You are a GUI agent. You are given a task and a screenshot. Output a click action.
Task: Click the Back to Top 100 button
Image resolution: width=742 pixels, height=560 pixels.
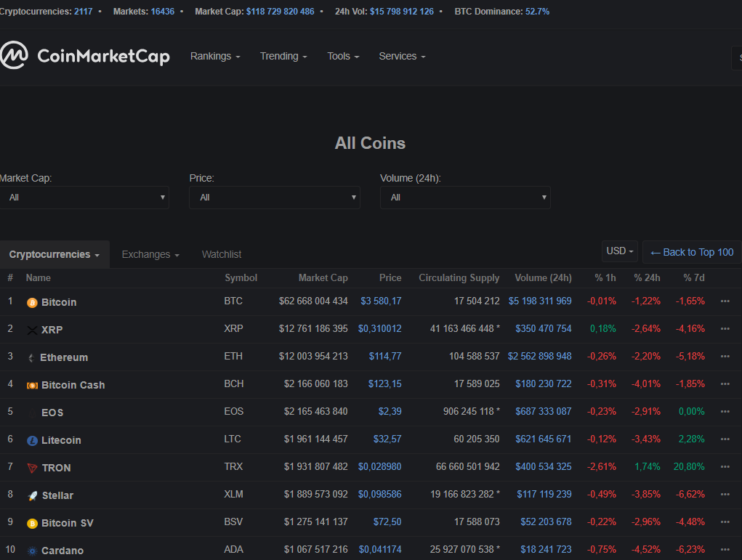pos(691,251)
